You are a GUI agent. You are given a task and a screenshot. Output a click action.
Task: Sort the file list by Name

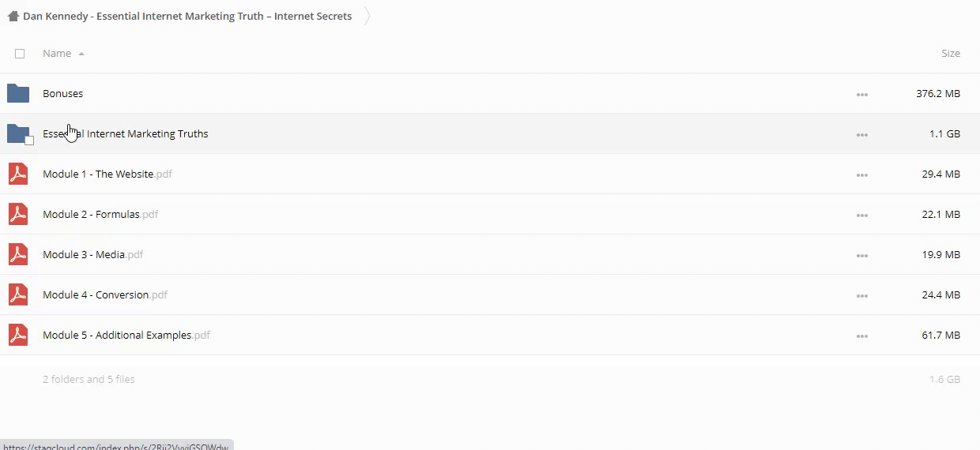point(57,54)
